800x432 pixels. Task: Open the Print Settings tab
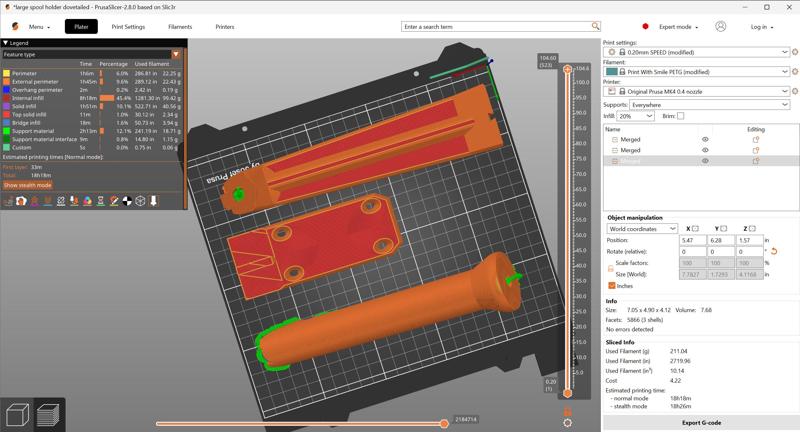coord(128,27)
